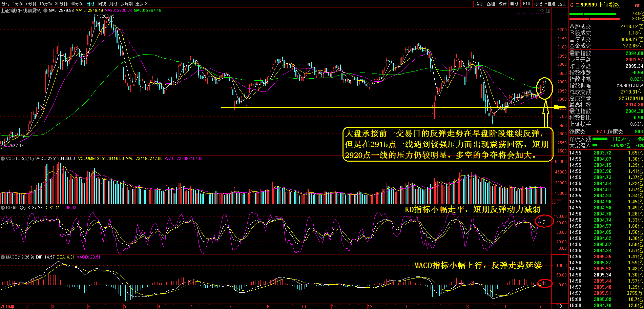Click the MACD(12,26,9) indicator title
Viewport: 644px width, 309px height.
tap(20, 257)
